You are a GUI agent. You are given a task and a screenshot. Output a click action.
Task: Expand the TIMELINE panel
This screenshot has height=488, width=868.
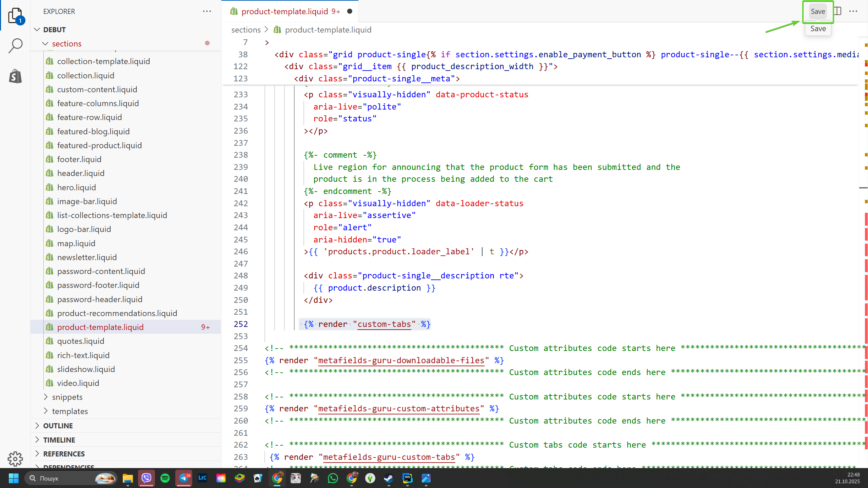click(x=59, y=440)
